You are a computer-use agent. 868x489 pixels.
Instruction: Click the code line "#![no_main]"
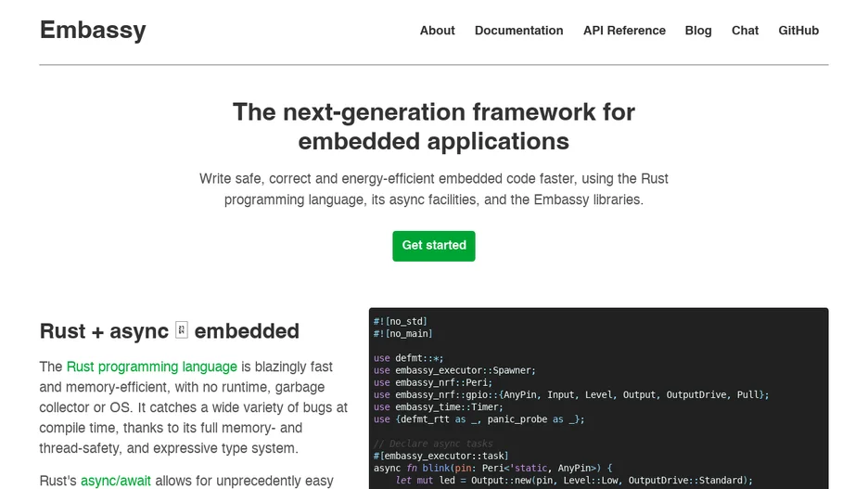403,333
